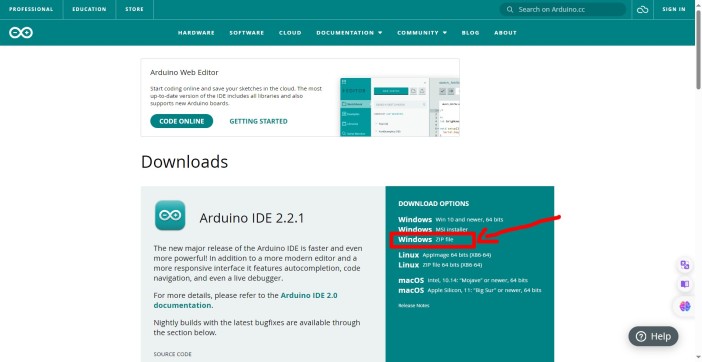The height and width of the screenshot is (362, 702).
Task: Click the Arduino Web Editor title
Action: coord(184,72)
